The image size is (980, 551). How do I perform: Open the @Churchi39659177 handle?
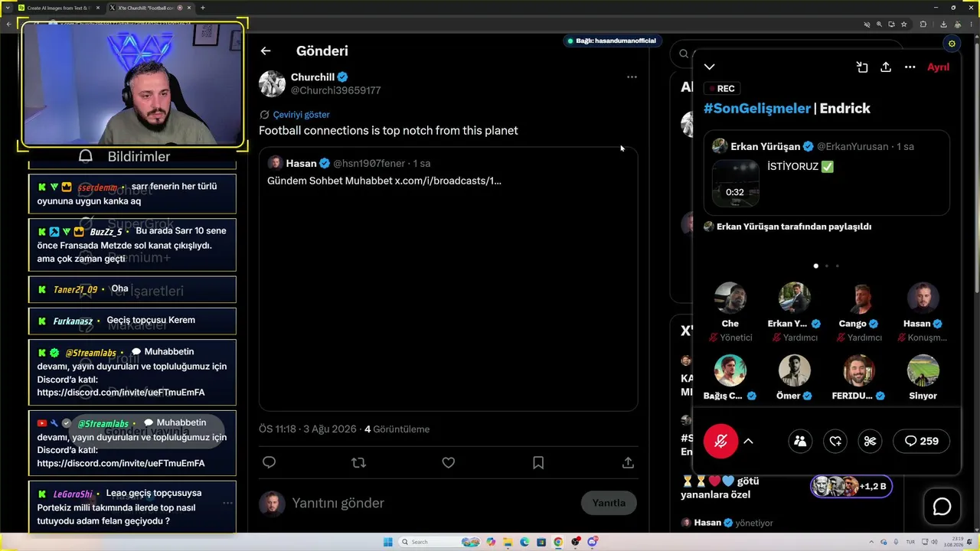click(x=335, y=90)
